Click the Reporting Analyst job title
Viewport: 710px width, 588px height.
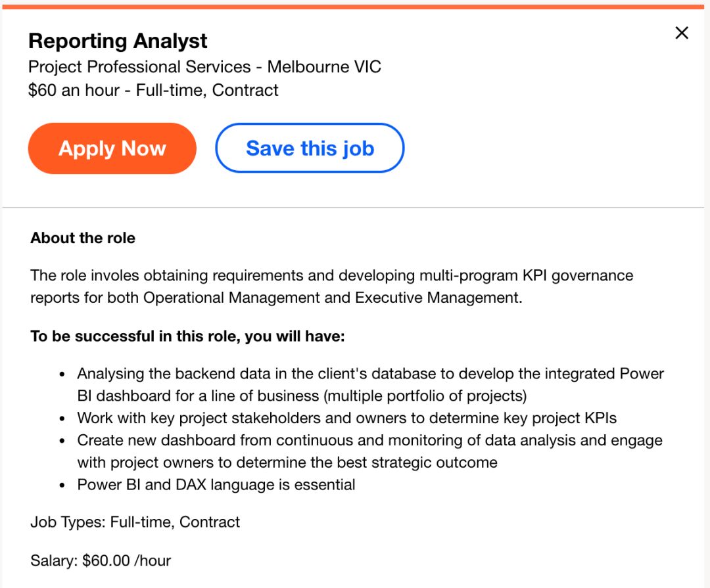click(x=118, y=41)
